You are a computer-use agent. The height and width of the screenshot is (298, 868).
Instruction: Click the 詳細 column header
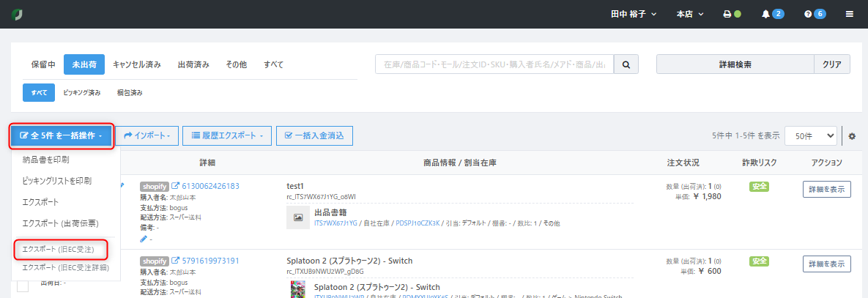[x=207, y=163]
